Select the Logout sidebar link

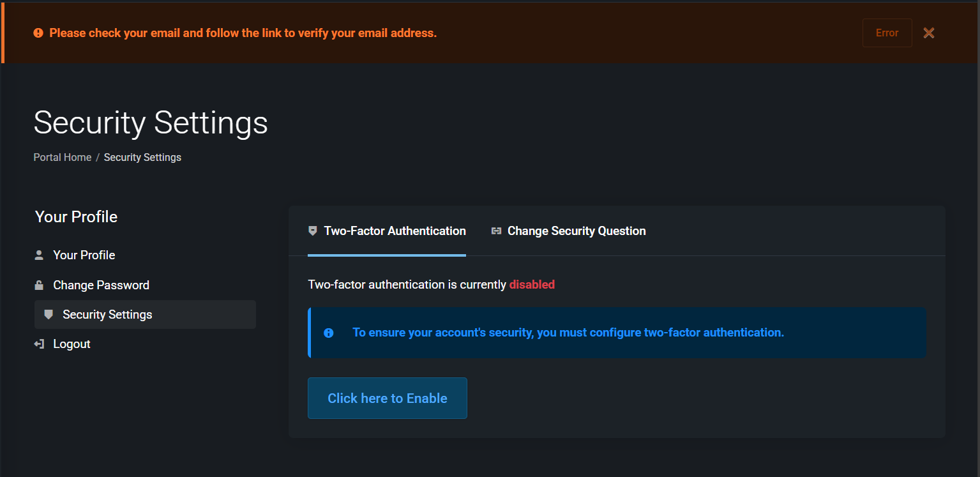(x=72, y=344)
